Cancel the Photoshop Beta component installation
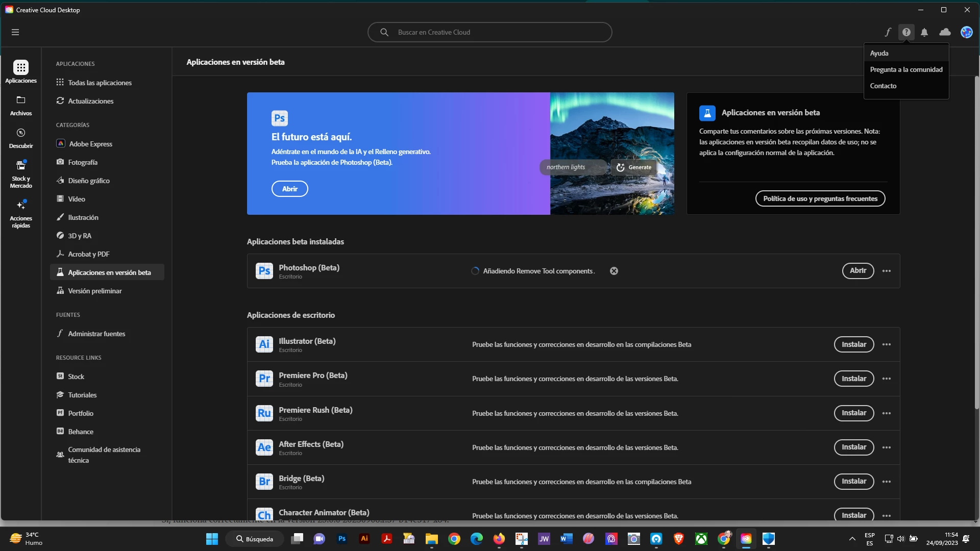 (x=614, y=271)
